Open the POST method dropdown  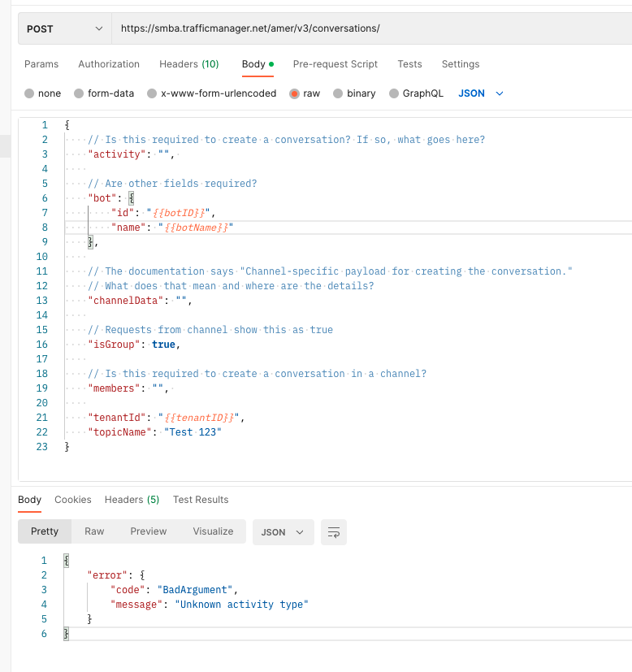coord(65,28)
